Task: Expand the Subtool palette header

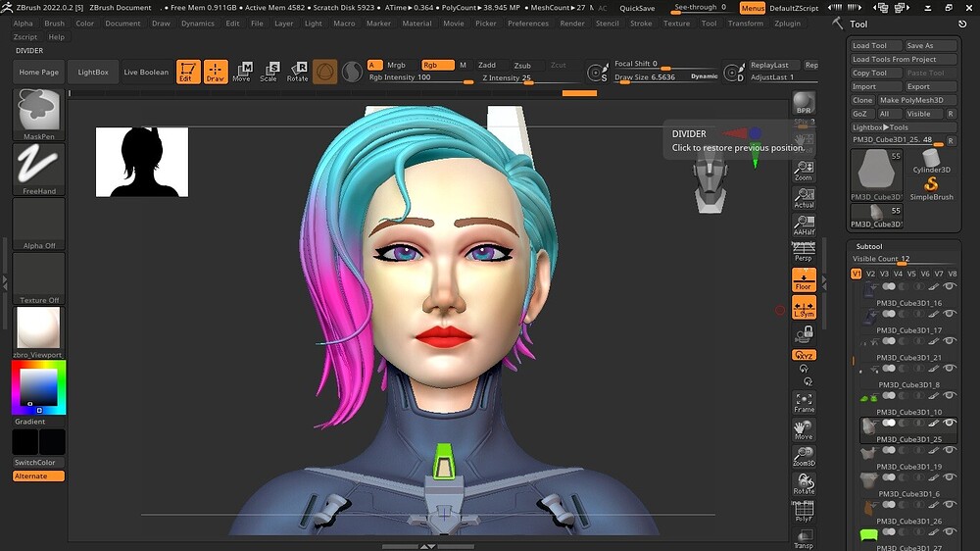Action: click(869, 246)
